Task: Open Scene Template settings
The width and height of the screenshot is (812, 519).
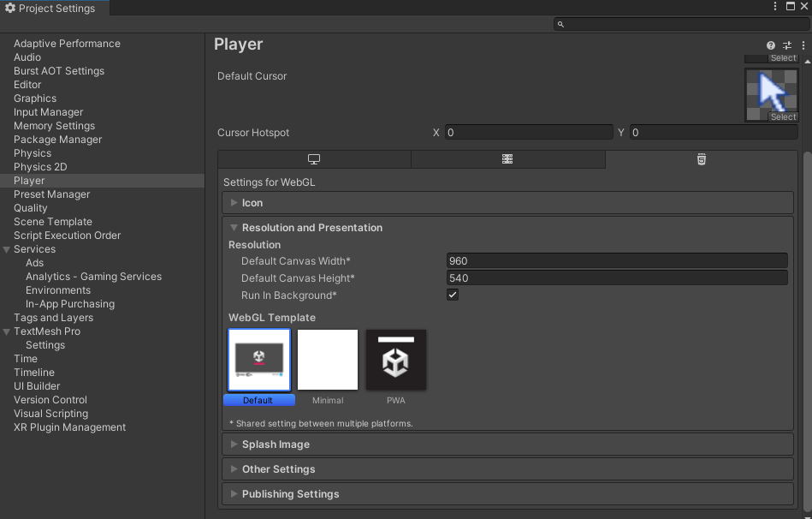Action: point(53,222)
